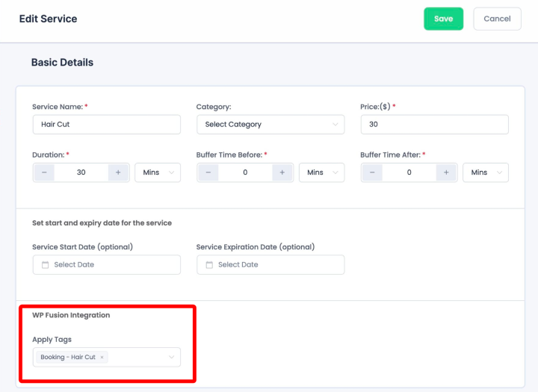The image size is (538, 392).
Task: Open Buffer Time Before Mins dropdown
Action: 321,172
